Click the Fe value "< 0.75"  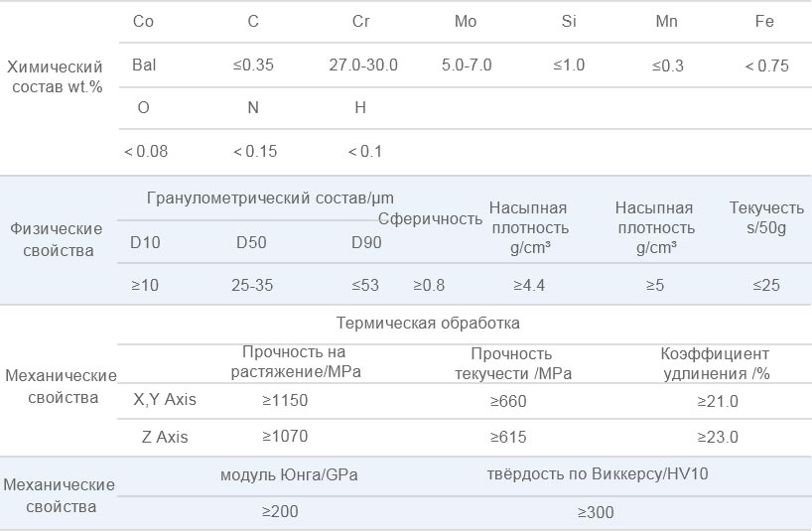(x=766, y=66)
